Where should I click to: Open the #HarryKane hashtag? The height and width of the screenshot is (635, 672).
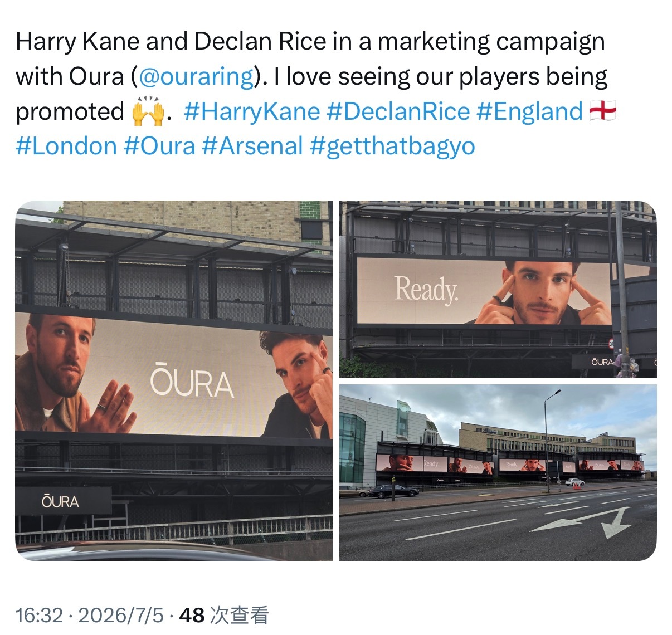252,111
